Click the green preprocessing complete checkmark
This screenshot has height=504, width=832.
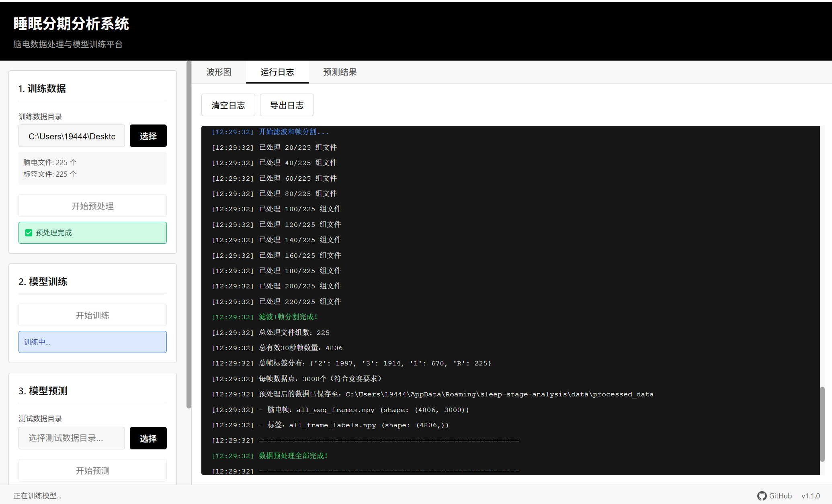click(29, 233)
